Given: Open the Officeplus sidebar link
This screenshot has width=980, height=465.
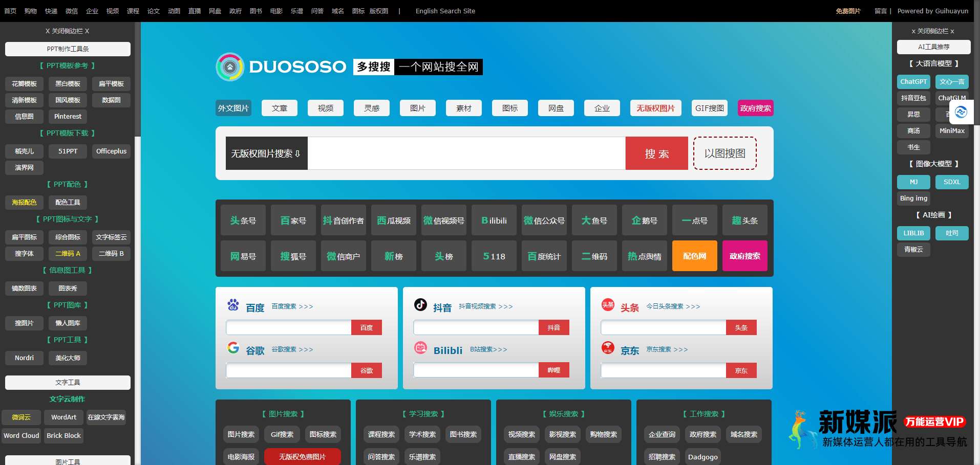Looking at the screenshot, I should (111, 151).
